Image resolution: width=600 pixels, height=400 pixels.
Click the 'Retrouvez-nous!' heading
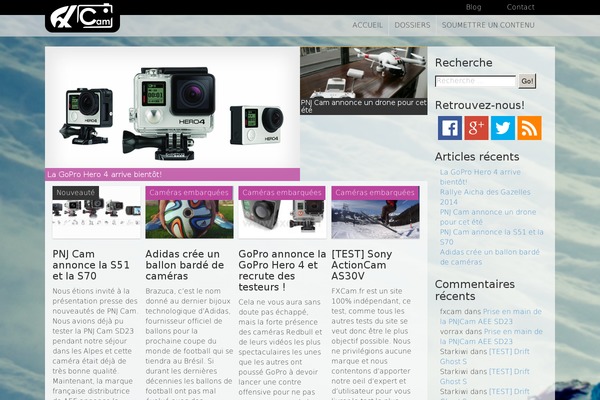coord(479,105)
